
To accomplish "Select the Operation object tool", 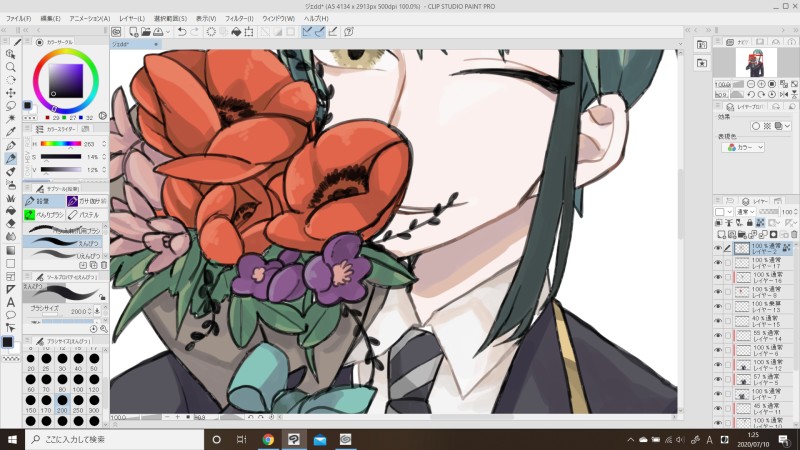I will (10, 54).
